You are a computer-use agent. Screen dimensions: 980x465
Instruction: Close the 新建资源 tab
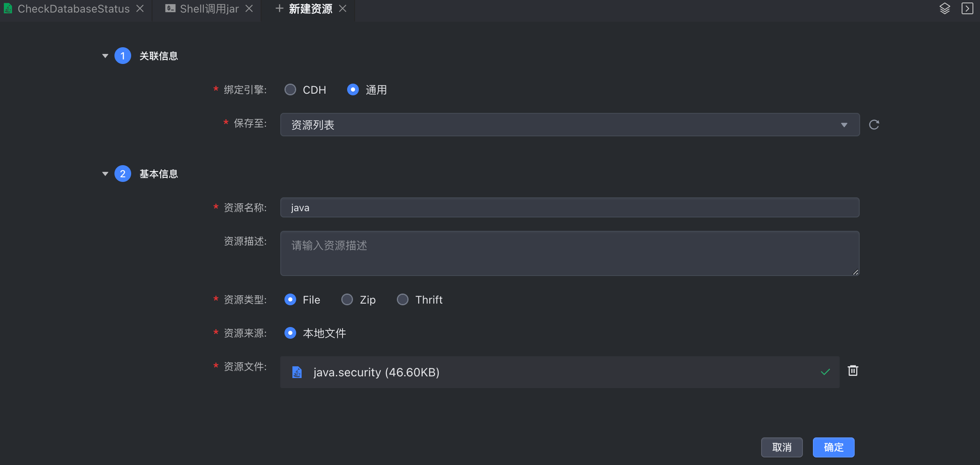tap(343, 8)
